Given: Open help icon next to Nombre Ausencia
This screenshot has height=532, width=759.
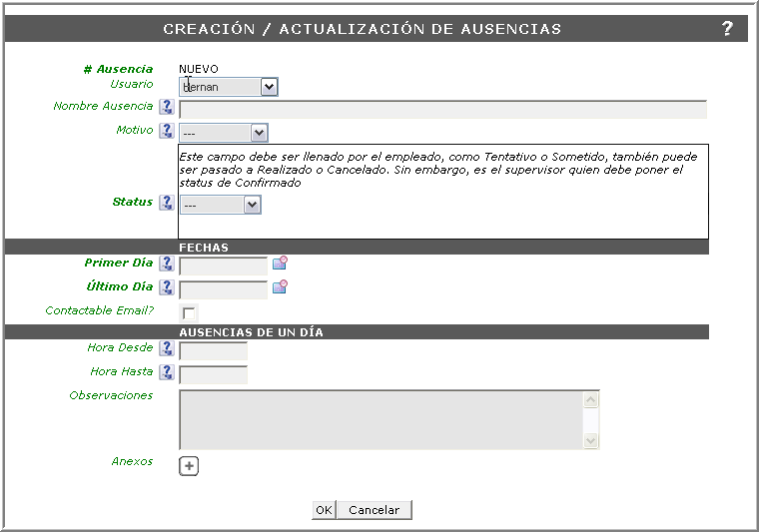Looking at the screenshot, I should (x=167, y=107).
